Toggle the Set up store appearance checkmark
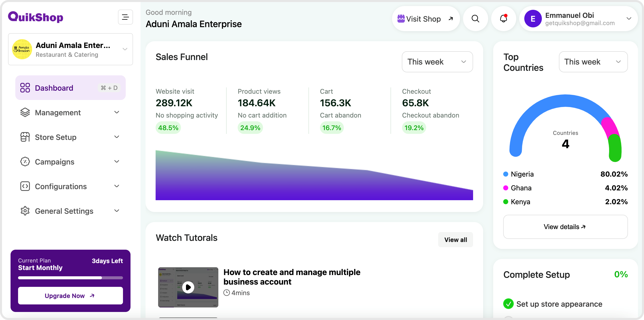Viewport: 644px width, 320px height. pos(508,304)
